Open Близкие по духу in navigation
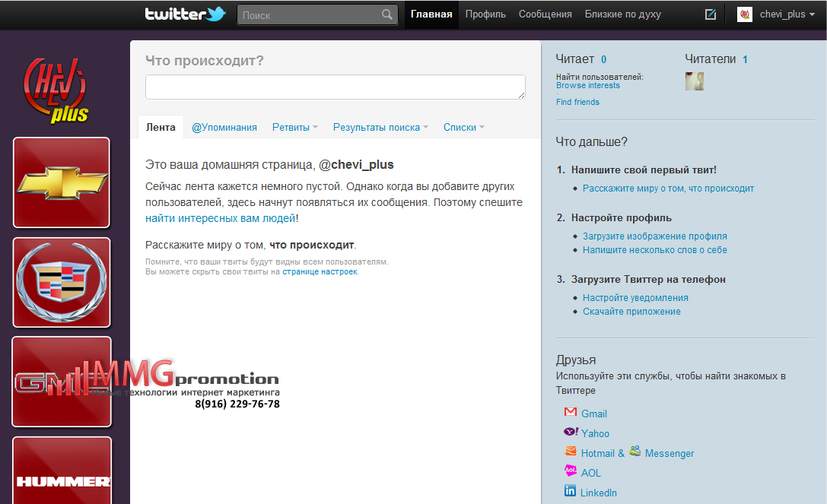This screenshot has height=504, width=827. pyautogui.click(x=622, y=14)
